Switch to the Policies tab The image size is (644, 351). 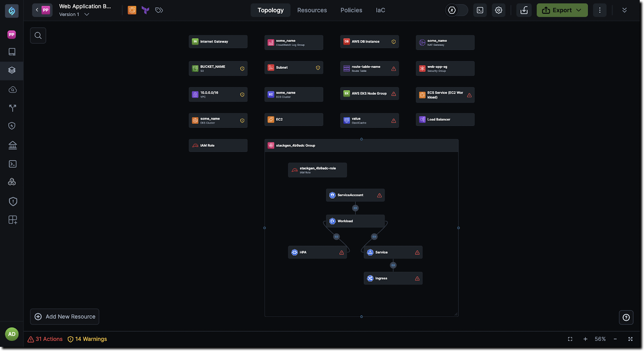(x=351, y=10)
